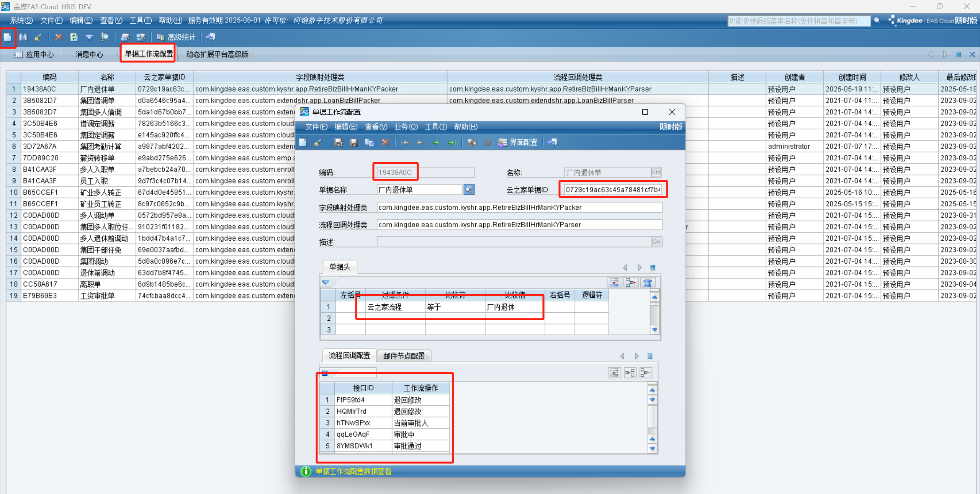
Task: Click the funnel filter icon in main toolbar
Action: pyautogui.click(x=89, y=37)
